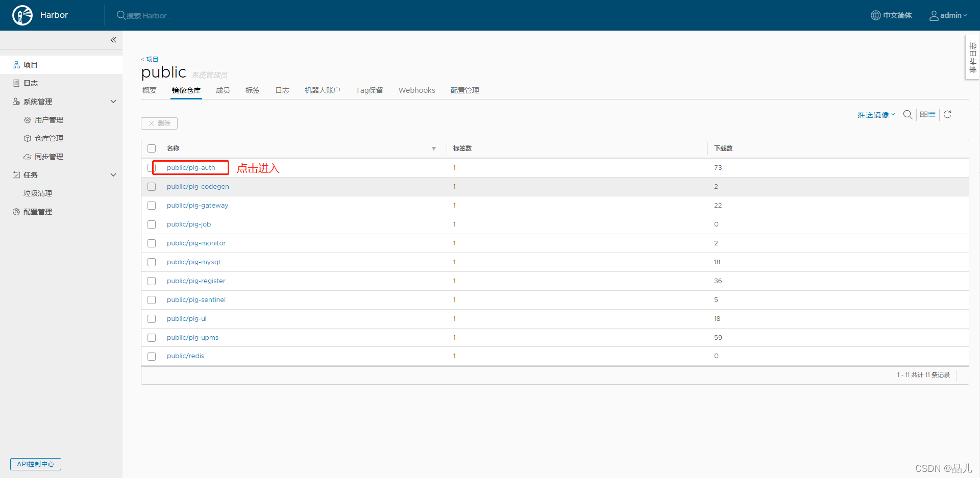Screen dimensions: 980x478
Task: Click the API控制中心 button
Action: (36, 464)
